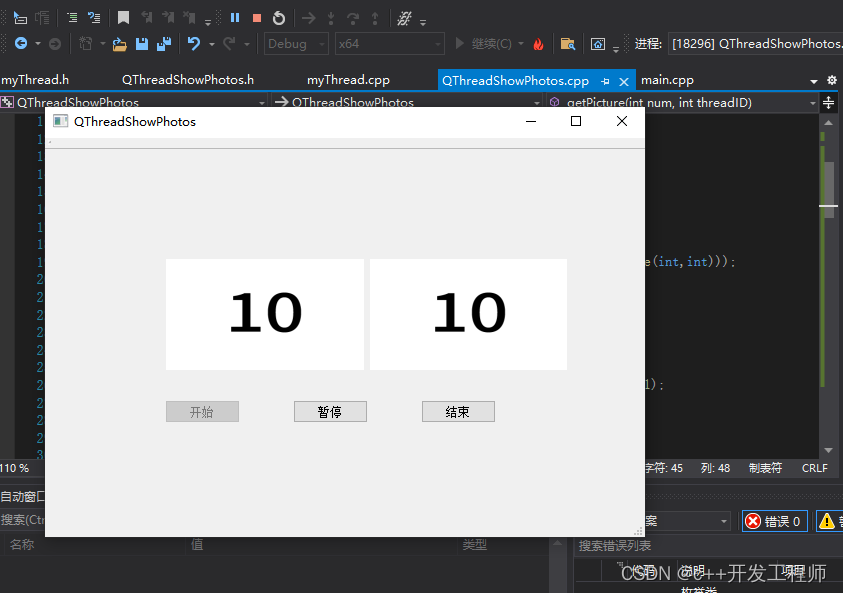
Task: Open the Debug configuration dropdown
Action: 295,43
